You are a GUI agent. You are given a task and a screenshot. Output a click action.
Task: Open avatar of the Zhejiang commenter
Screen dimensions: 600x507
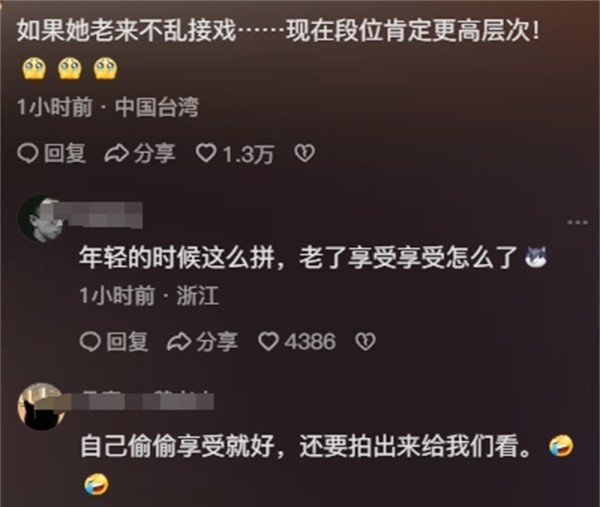coord(41,218)
